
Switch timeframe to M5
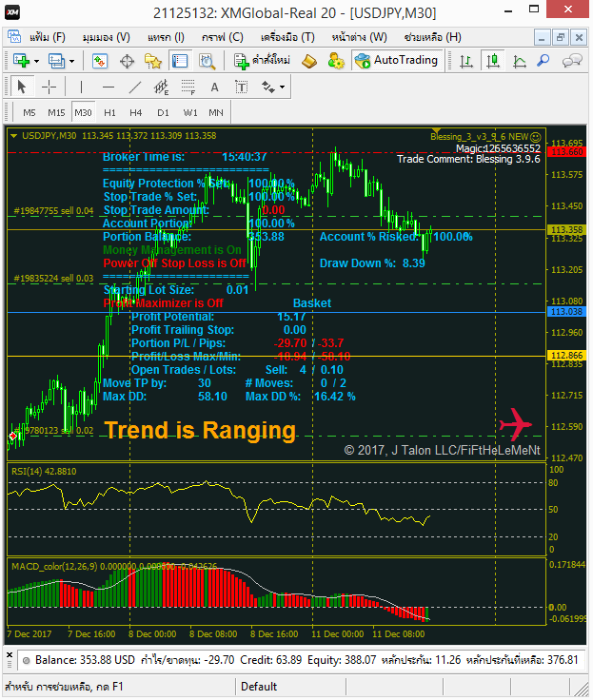click(30, 113)
